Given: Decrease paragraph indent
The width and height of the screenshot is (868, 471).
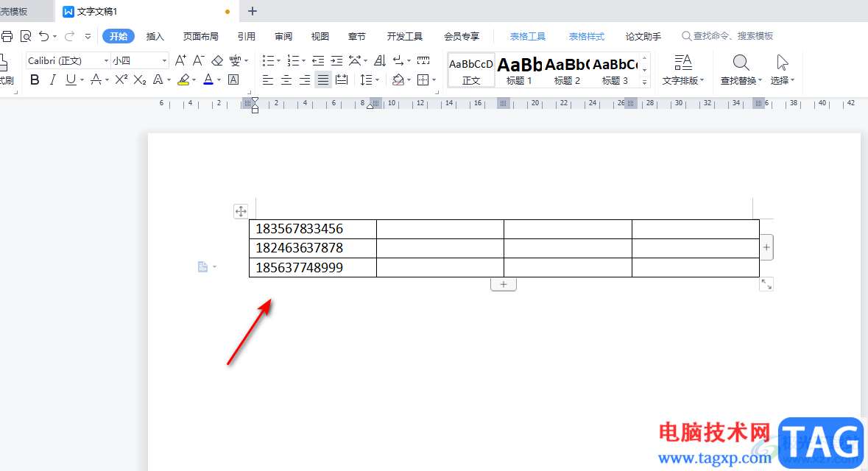Looking at the screenshot, I should tap(318, 60).
